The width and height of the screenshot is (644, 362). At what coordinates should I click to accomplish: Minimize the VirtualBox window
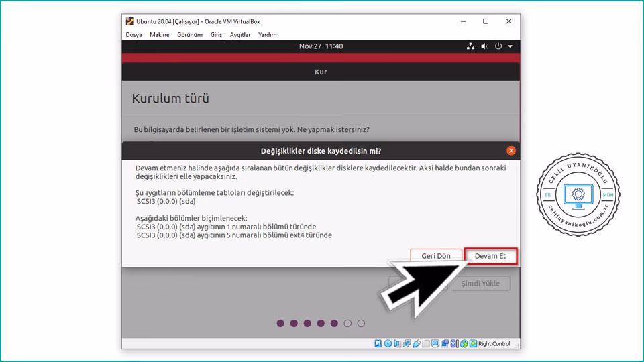coord(464,21)
